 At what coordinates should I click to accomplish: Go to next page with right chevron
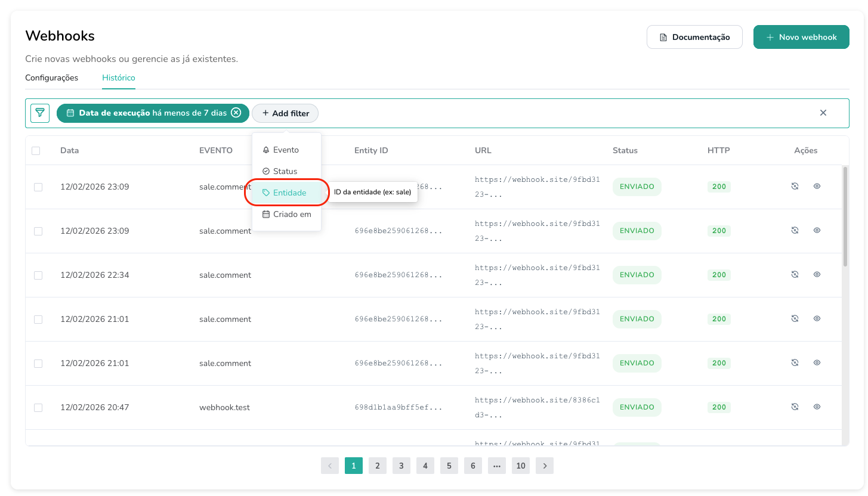[544, 466]
